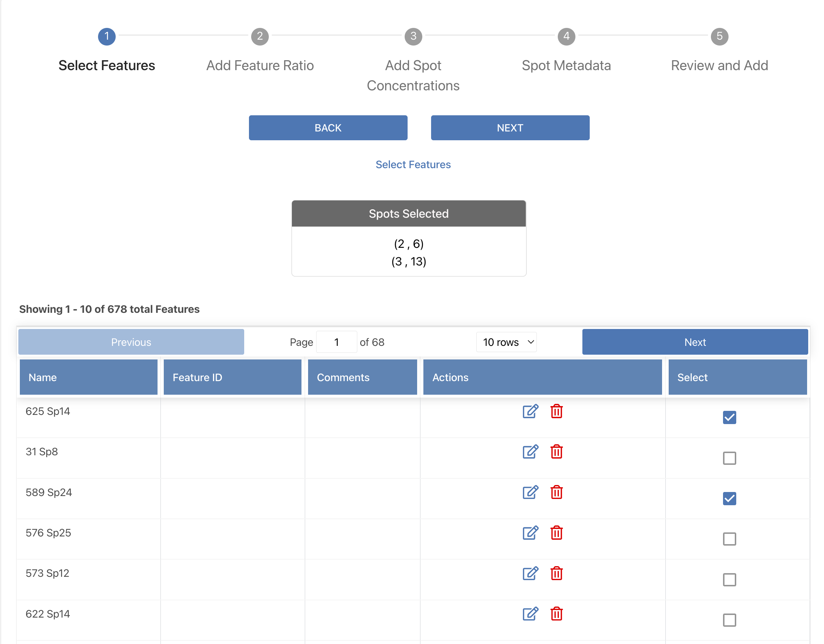Delete the 31 Sp8 feature row
The width and height of the screenshot is (824, 644).
pos(557,452)
